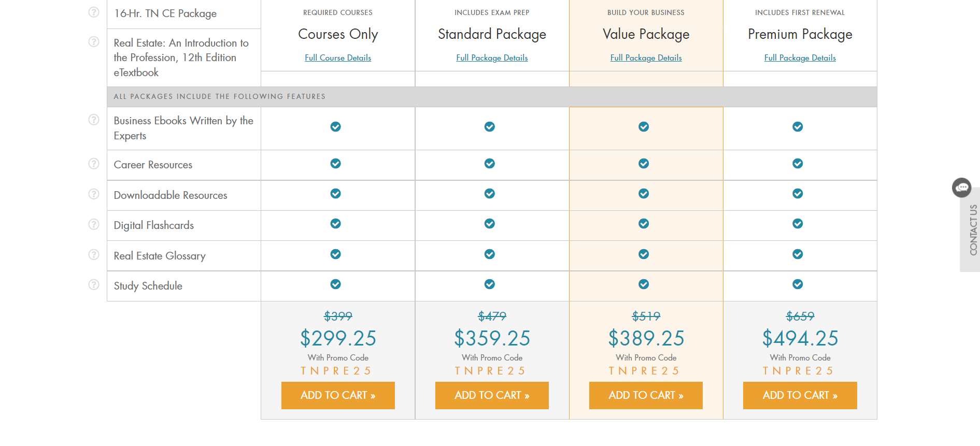Screen dimensions: 980x446
Task: Click the struck-through $519 original price
Action: click(x=646, y=316)
